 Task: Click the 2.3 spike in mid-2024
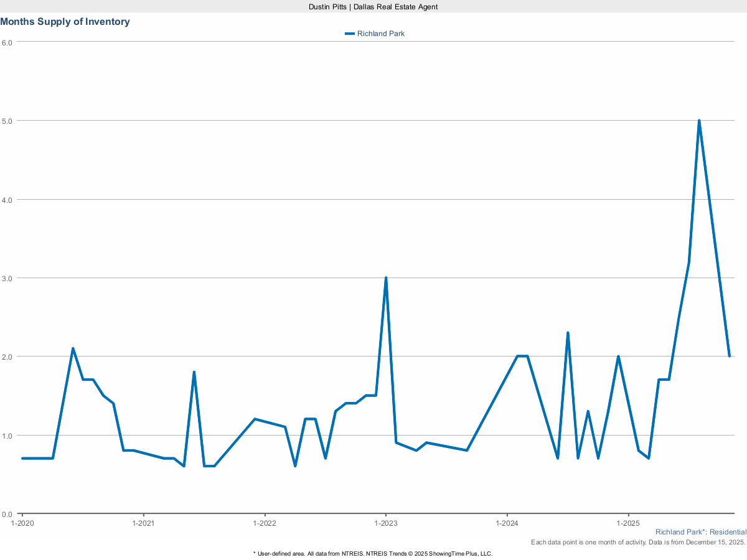568,333
